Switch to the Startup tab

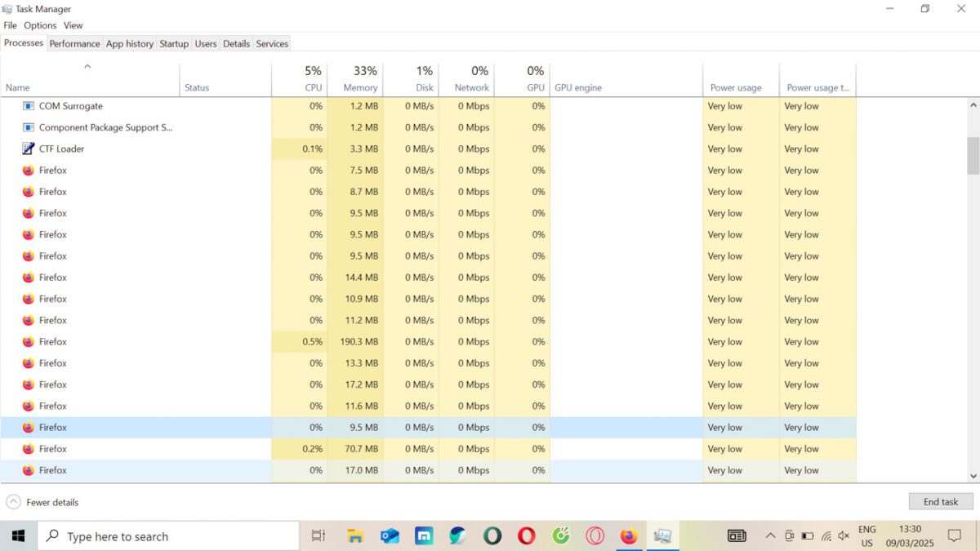[174, 43]
